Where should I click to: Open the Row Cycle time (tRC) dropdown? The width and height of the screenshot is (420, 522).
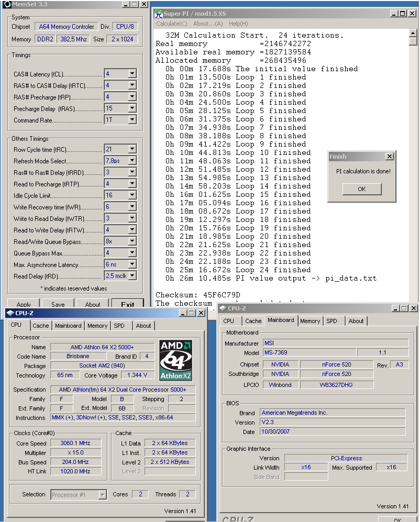click(132, 149)
